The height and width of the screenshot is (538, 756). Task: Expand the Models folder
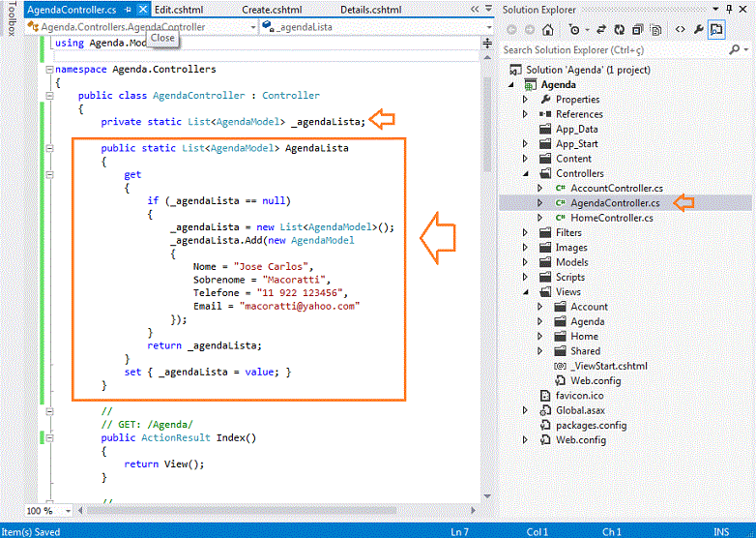click(x=525, y=262)
